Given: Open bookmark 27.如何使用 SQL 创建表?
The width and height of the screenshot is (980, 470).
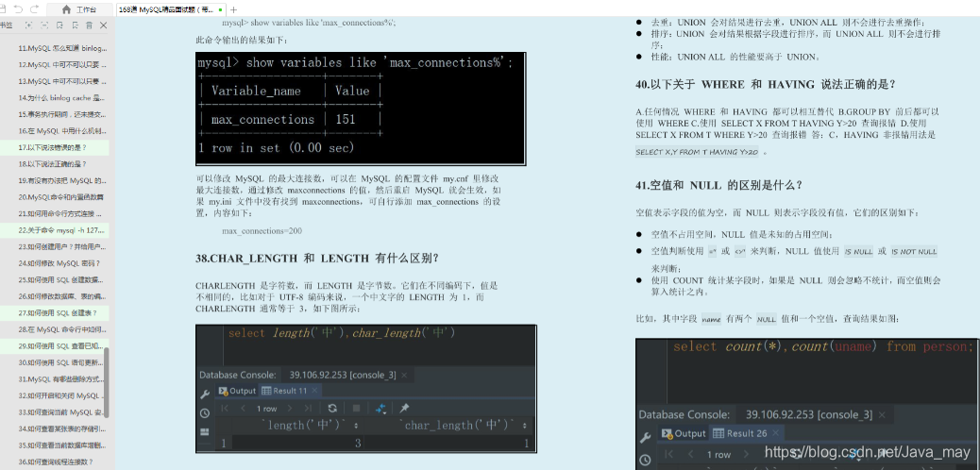Looking at the screenshot, I should [55, 312].
